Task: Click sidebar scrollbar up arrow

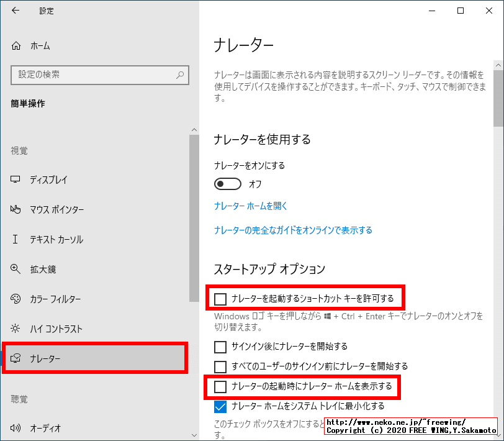Action: 194,130
